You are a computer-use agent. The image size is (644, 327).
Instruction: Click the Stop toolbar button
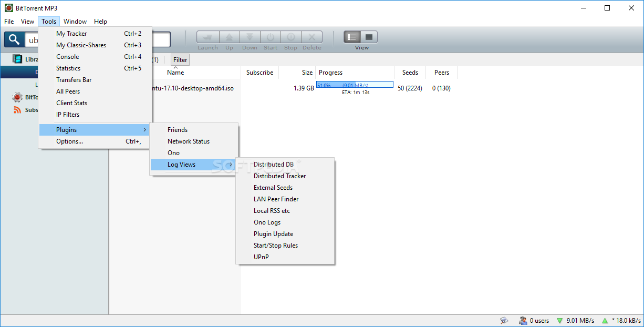coord(290,37)
